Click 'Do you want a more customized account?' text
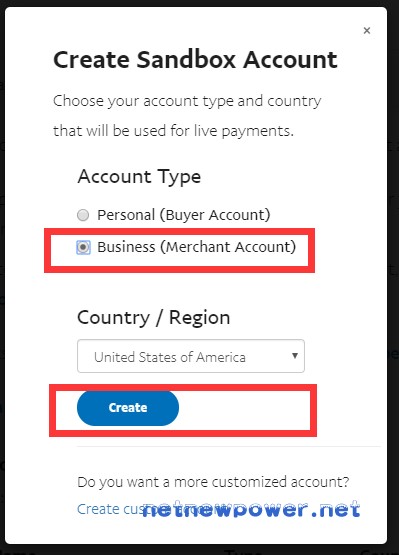 tap(213, 482)
